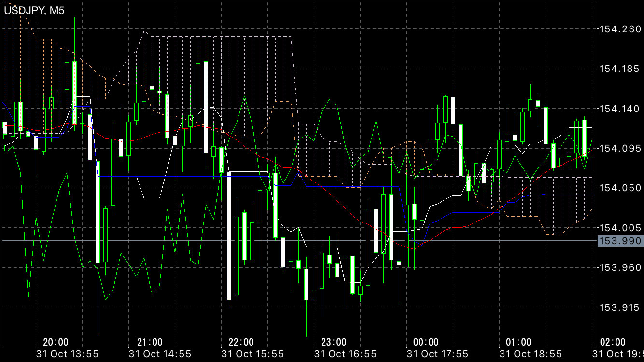Click the 31 Oct 17:55 date label
The height and width of the screenshot is (362, 644).
pos(438,354)
